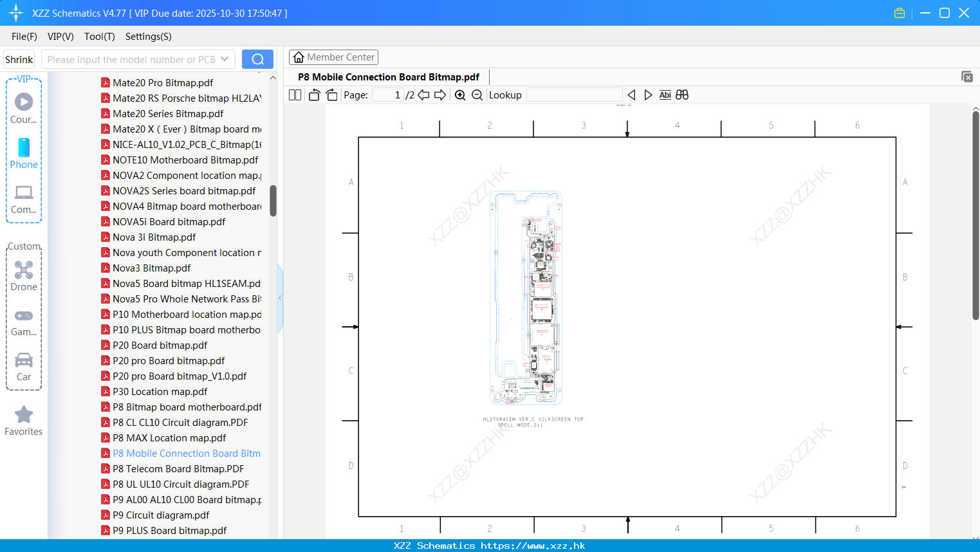Open P9 PLUS Board bitmap.pdf
Screen dimensions: 980x552
pos(164,530)
